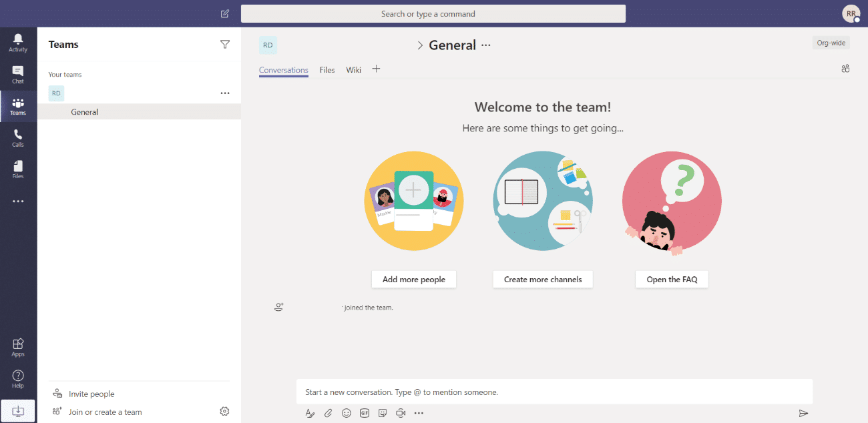The height and width of the screenshot is (423, 868).
Task: Expand the chevron next to General
Action: coord(420,45)
